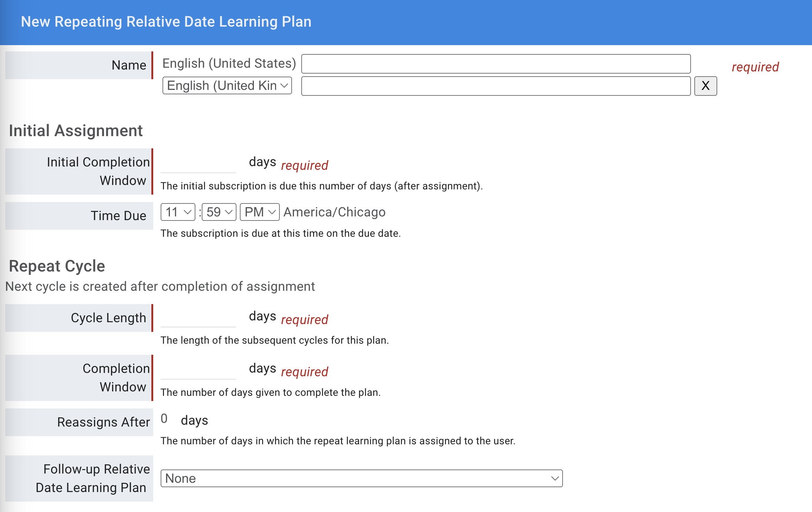Click the X button beside the second name field

point(705,86)
